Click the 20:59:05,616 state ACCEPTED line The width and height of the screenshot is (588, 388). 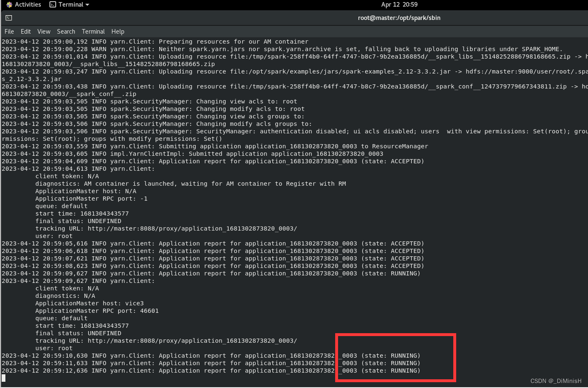tap(213, 243)
